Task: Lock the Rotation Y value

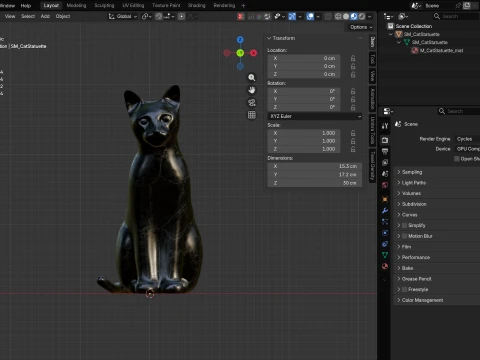Action: tap(353, 99)
